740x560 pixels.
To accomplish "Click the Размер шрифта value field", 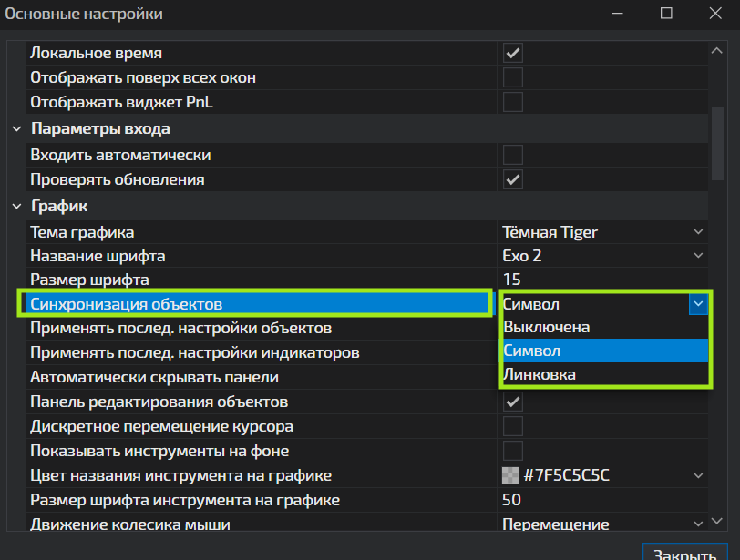I will click(x=601, y=280).
